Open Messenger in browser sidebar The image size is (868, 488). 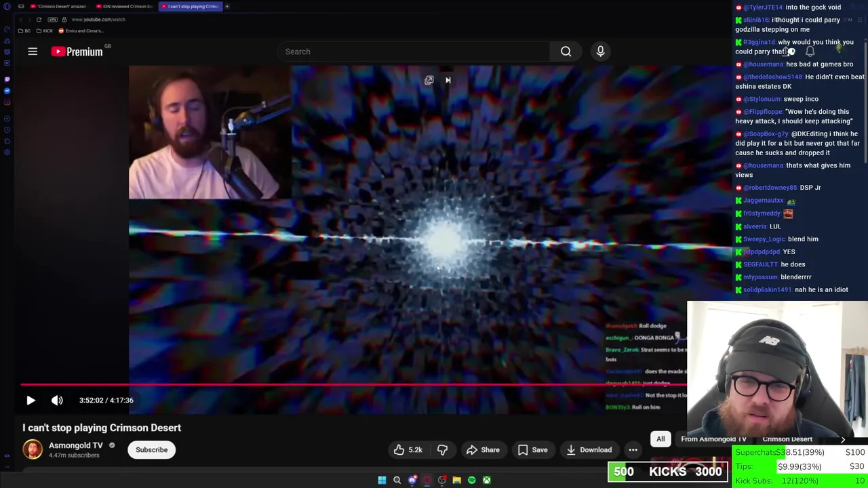coord(7,90)
